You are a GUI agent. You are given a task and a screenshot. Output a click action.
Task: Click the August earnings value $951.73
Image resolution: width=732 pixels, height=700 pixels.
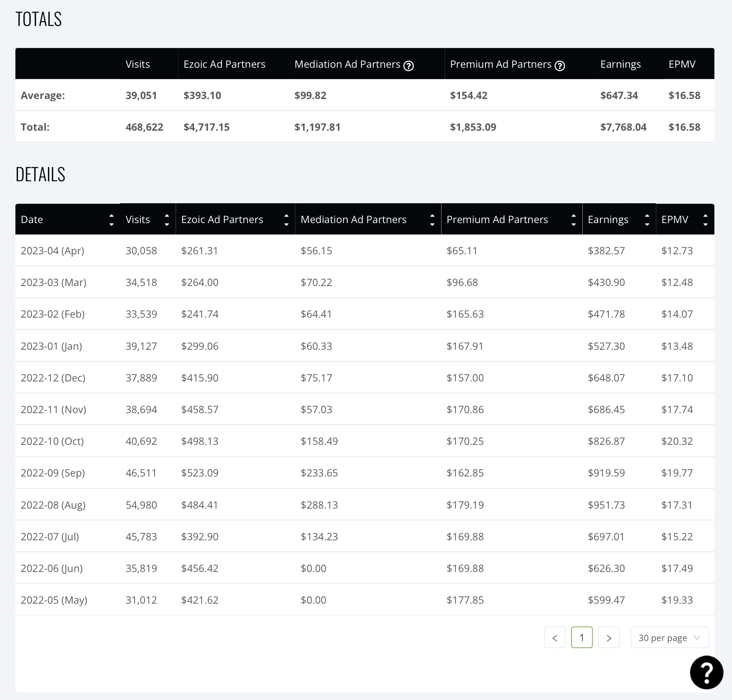tap(606, 505)
